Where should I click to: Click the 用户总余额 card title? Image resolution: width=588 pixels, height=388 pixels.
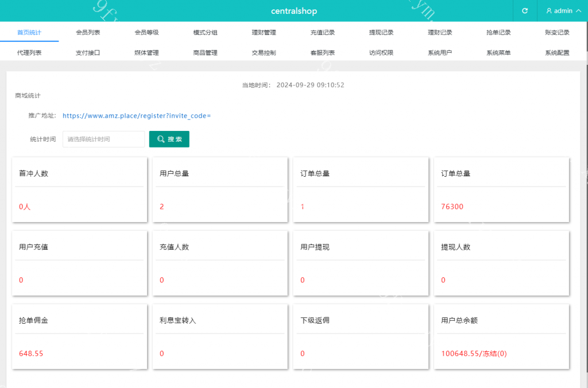coord(459,320)
